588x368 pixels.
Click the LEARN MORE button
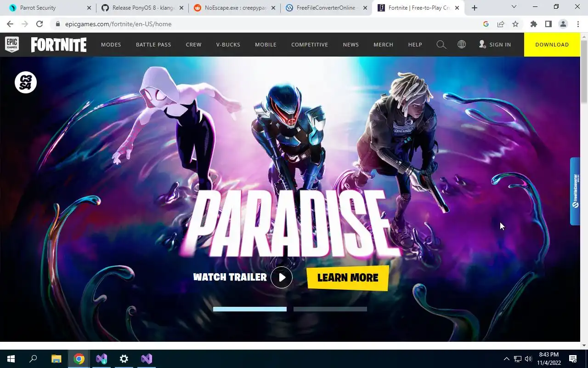(x=348, y=278)
